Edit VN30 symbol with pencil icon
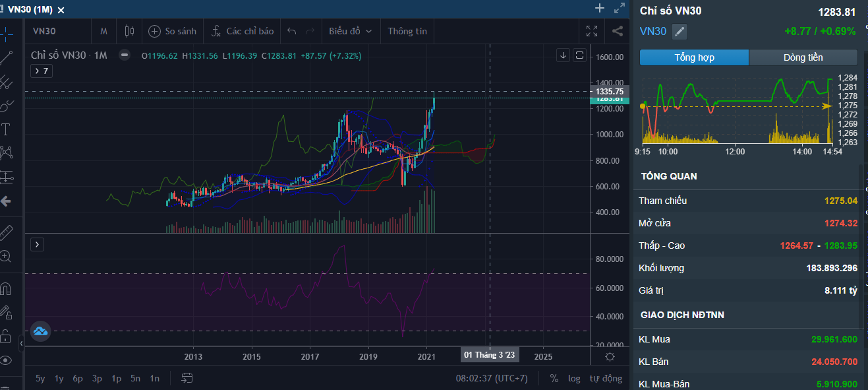 [x=680, y=31]
